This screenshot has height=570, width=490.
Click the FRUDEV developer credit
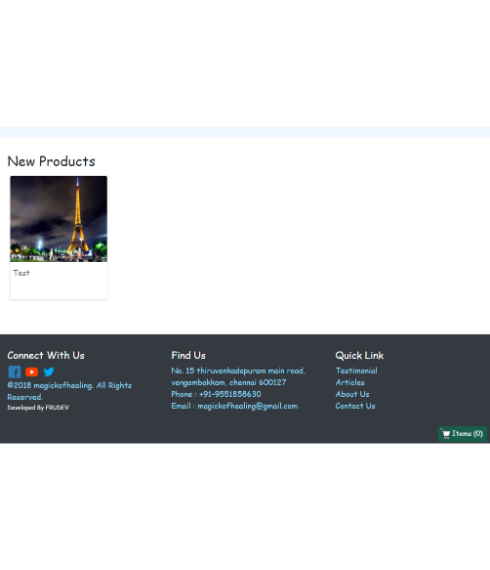[x=57, y=408]
